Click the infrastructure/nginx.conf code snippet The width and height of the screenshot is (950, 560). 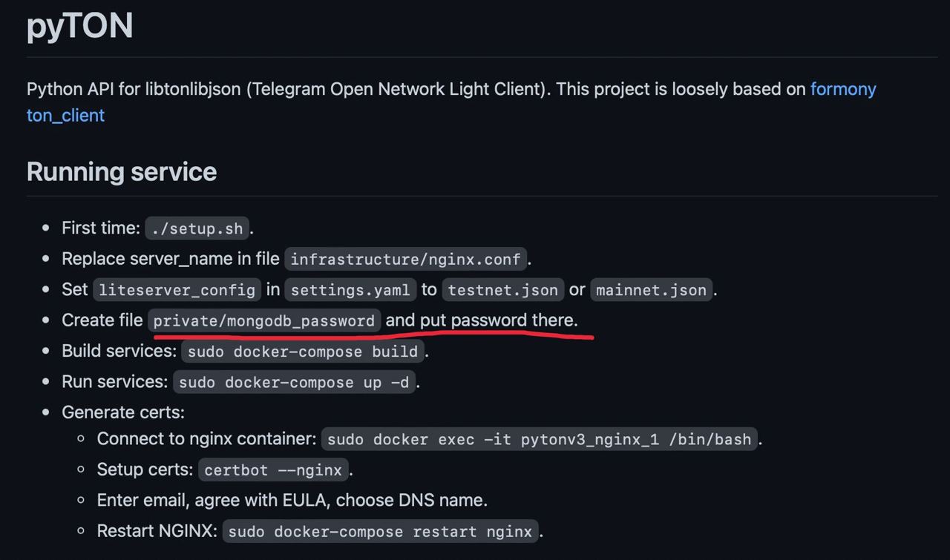406,259
